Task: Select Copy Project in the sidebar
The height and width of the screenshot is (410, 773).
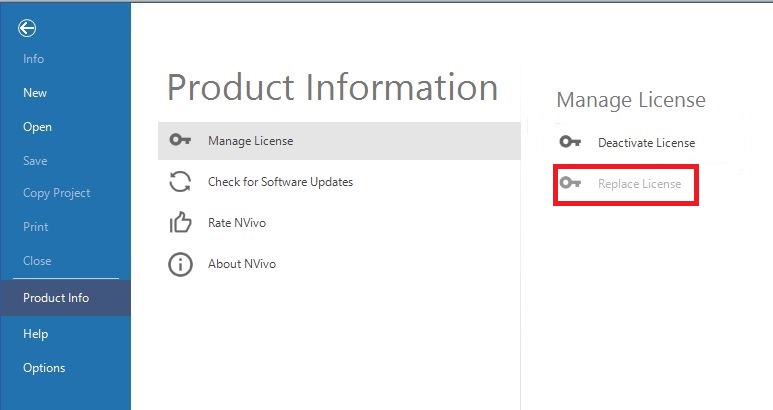Action: click(x=57, y=193)
